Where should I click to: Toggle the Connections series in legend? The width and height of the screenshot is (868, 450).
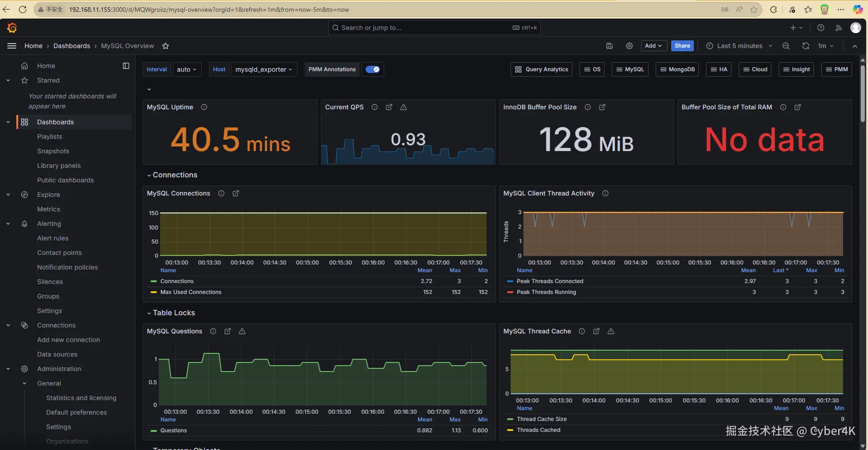[x=177, y=281]
